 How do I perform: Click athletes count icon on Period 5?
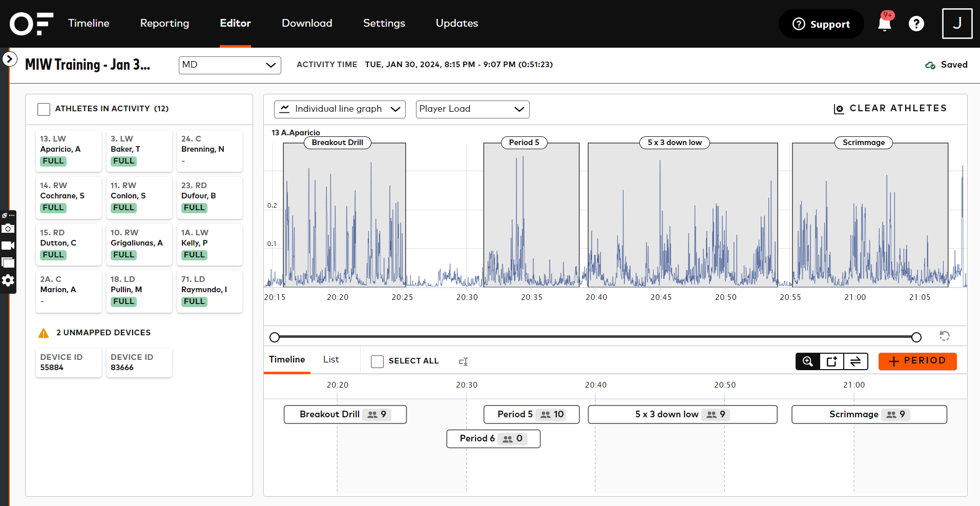pyautogui.click(x=546, y=415)
